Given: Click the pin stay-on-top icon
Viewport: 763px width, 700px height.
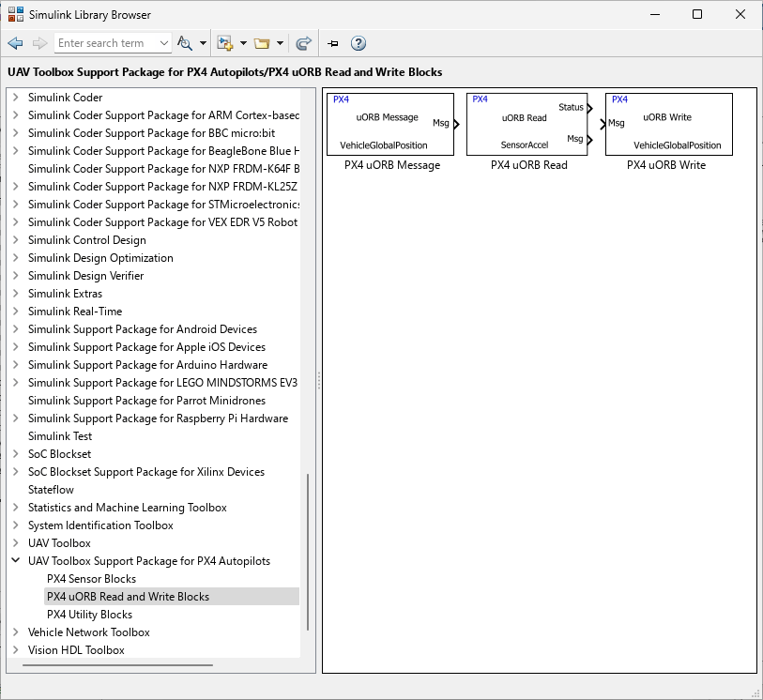Looking at the screenshot, I should 333,43.
